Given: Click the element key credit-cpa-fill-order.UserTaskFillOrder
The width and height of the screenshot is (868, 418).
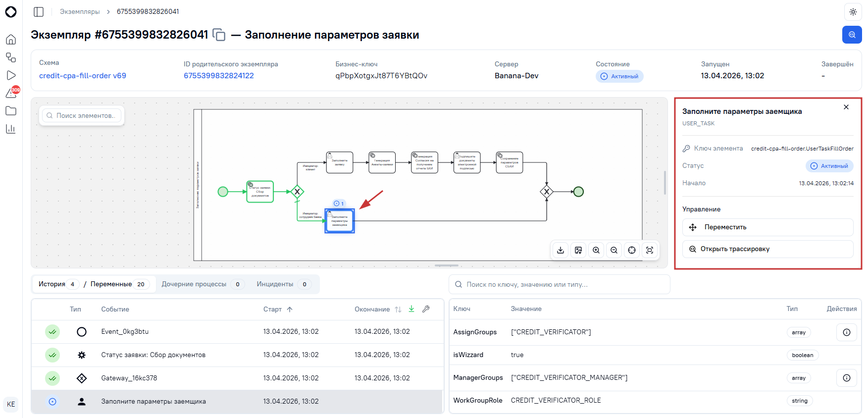Looking at the screenshot, I should [x=802, y=149].
